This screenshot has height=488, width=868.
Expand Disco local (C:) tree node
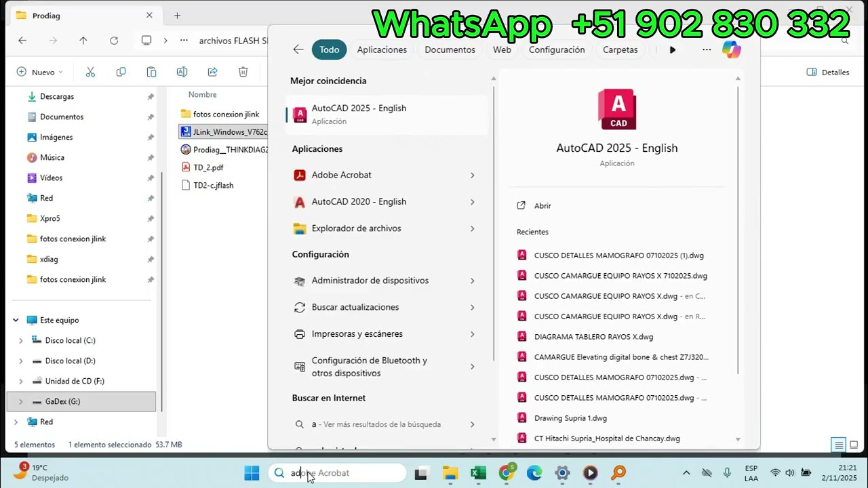(x=20, y=341)
